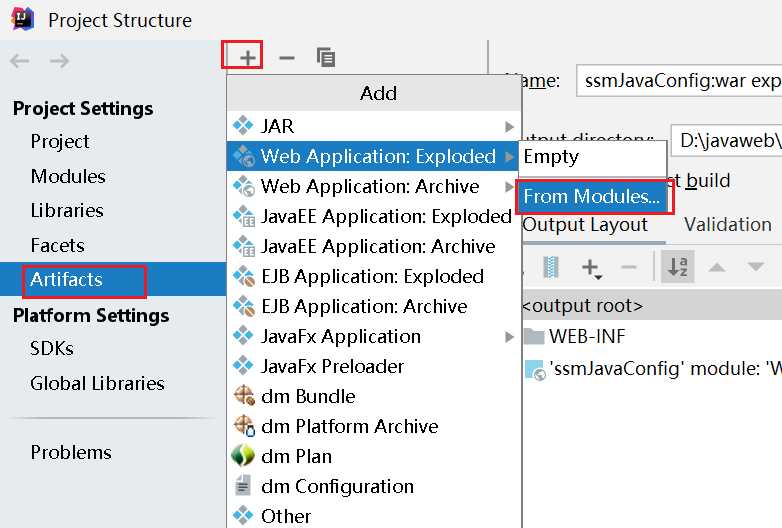The image size is (782, 528).
Task: Click the Output directory path field
Action: (727, 141)
